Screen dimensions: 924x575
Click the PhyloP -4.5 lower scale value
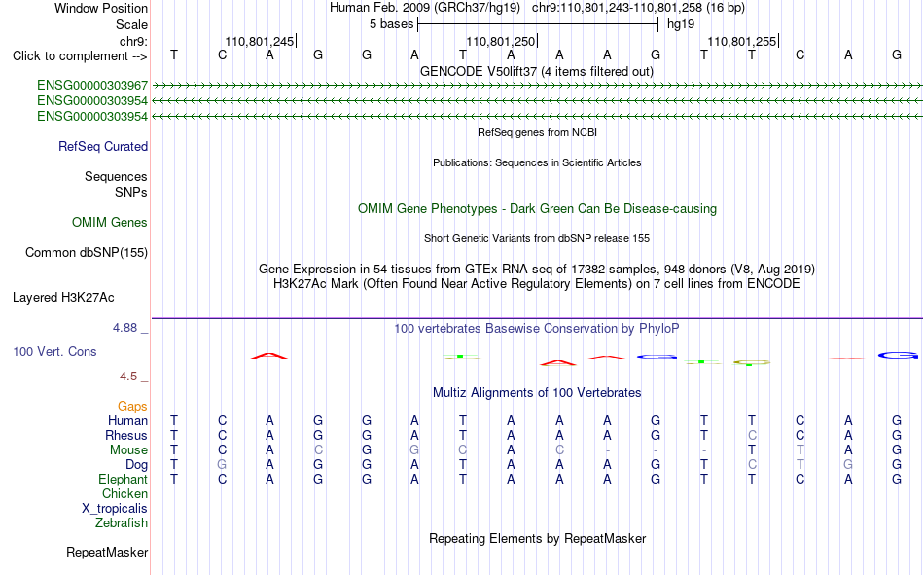coord(126,377)
